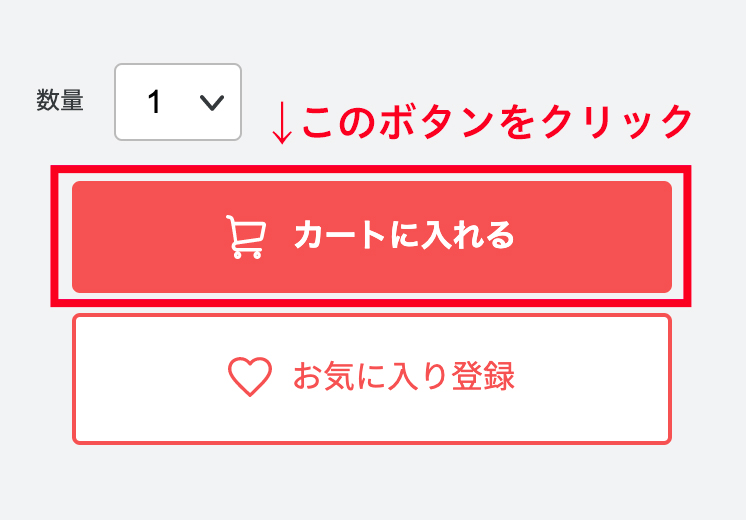Click the shopping cart icon
Image resolution: width=746 pixels, height=520 pixels.
click(246, 237)
